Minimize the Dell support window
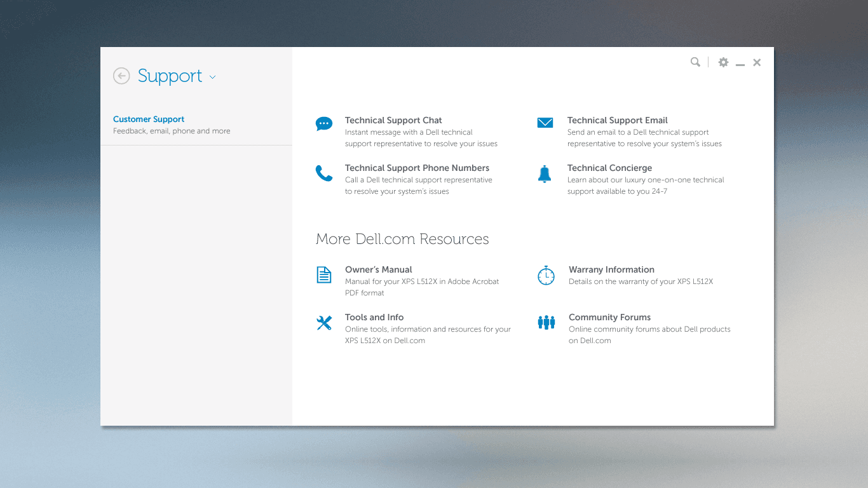 [x=740, y=64]
